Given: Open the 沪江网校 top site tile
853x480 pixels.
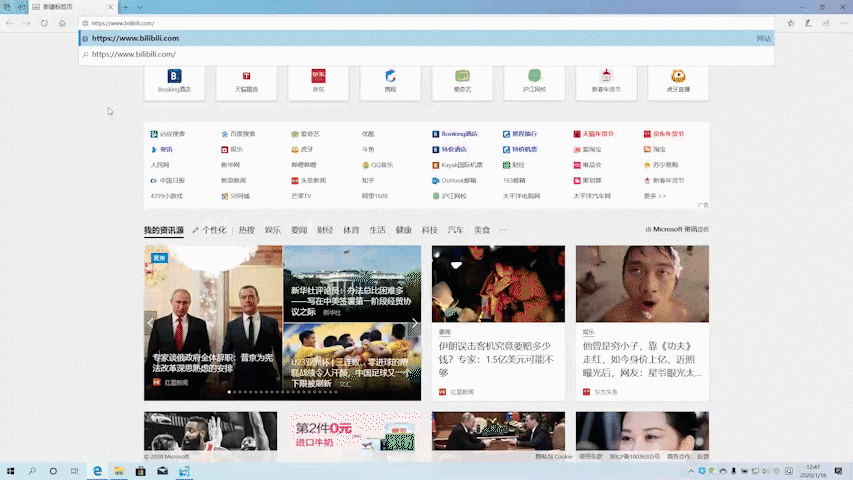Looking at the screenshot, I should 534,82.
